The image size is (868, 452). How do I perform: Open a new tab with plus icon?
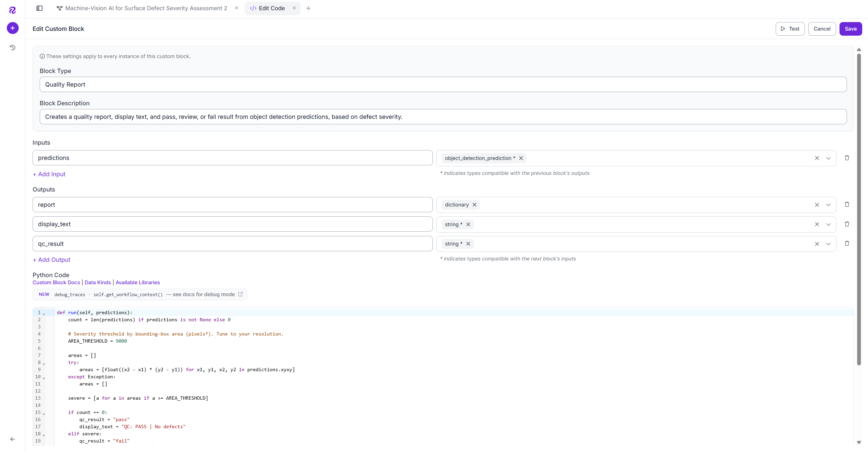pos(308,8)
